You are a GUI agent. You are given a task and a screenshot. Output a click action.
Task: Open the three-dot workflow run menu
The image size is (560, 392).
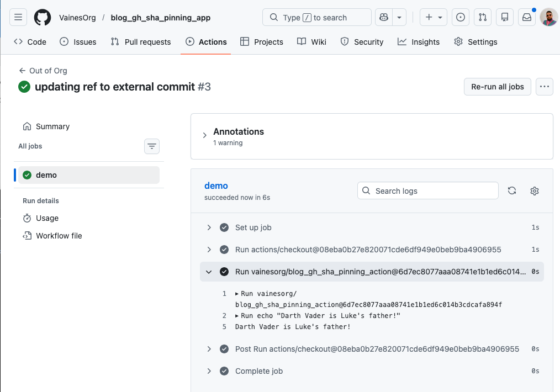click(x=545, y=87)
